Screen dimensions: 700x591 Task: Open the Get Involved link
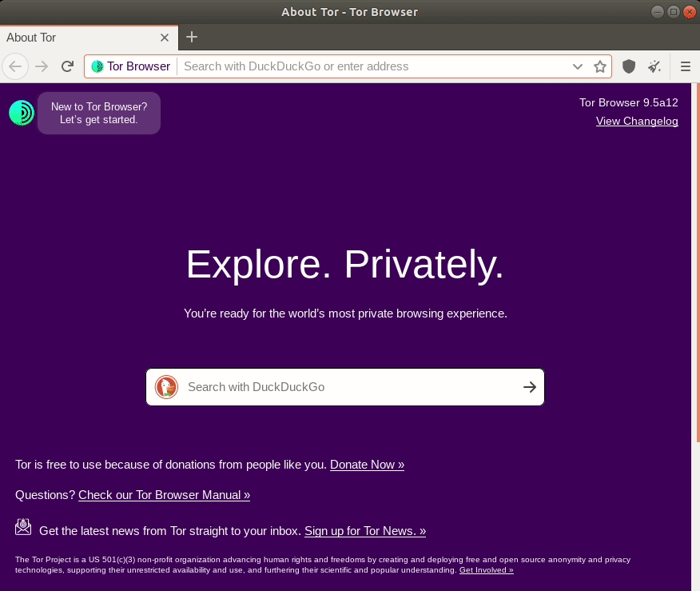(x=486, y=570)
